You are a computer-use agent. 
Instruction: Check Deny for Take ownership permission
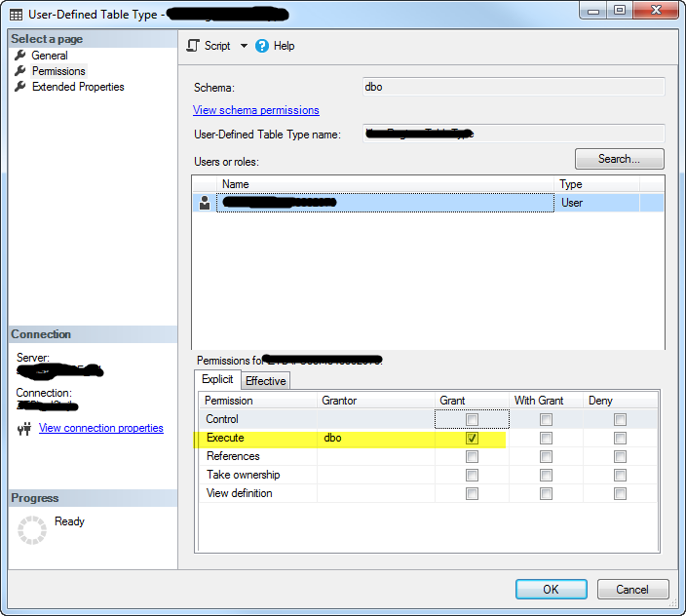tap(620, 475)
